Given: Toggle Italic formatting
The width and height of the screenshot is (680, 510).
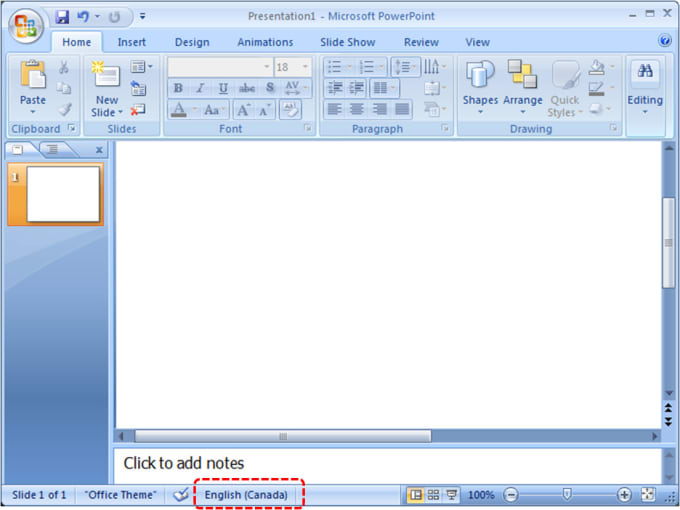Looking at the screenshot, I should coord(200,88).
